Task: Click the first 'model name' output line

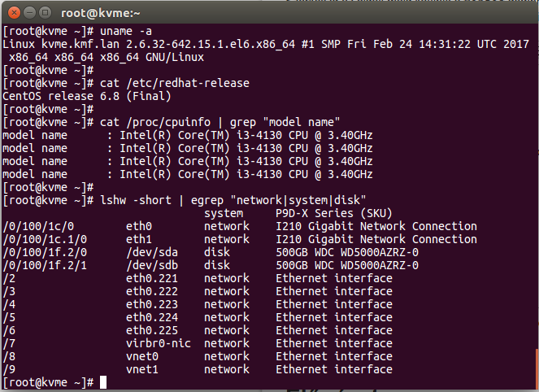Action: [x=187, y=136]
